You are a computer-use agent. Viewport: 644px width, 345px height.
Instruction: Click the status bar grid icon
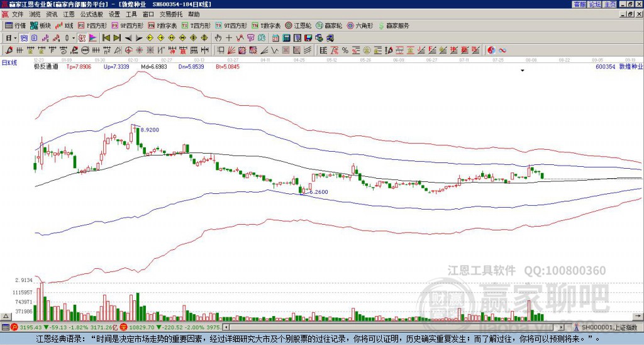5,327
